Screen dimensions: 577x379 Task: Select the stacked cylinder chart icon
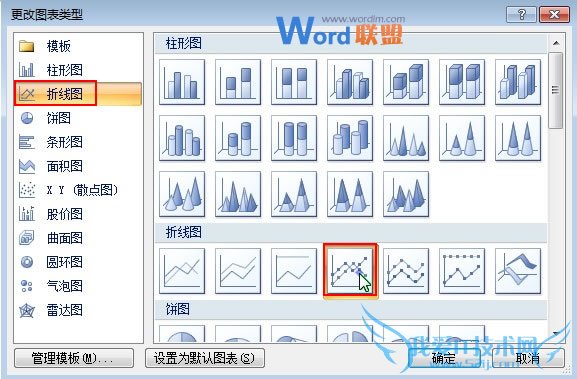point(238,138)
